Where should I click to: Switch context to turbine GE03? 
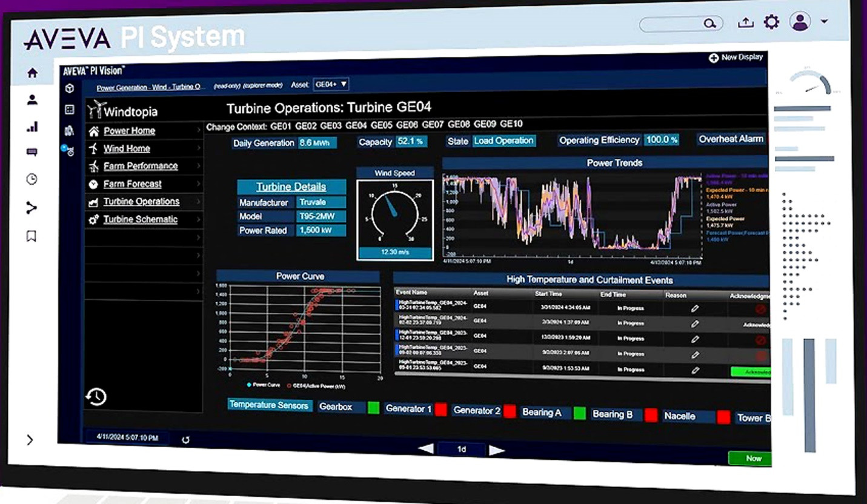click(331, 125)
